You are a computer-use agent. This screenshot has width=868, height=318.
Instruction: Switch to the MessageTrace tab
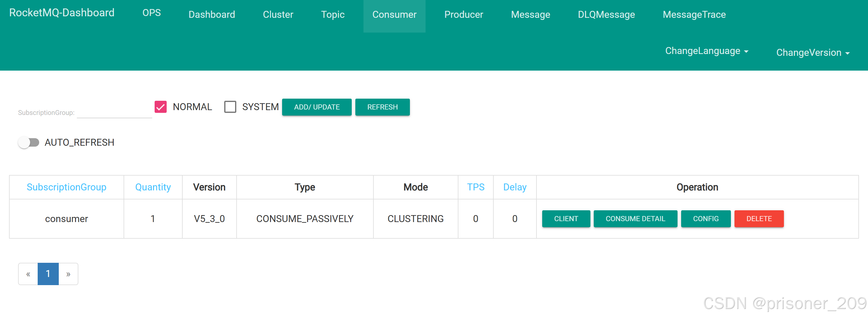pyautogui.click(x=694, y=14)
